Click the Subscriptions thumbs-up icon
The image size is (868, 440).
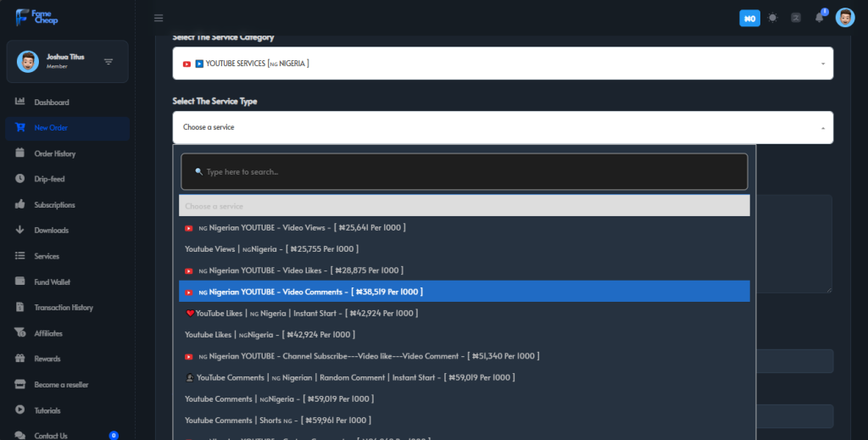(20, 204)
